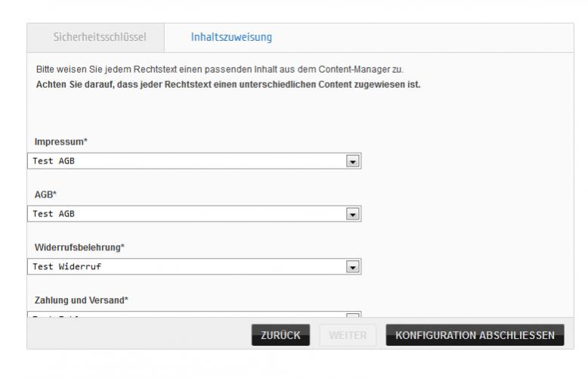
Task: Click the arrow button of Impressum dropdown
Action: (x=351, y=161)
